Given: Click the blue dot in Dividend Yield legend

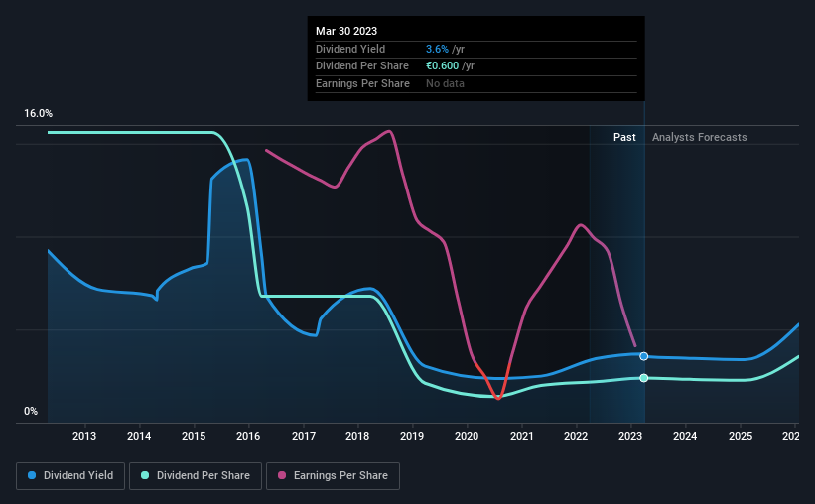Looking at the screenshot, I should coord(32,475).
